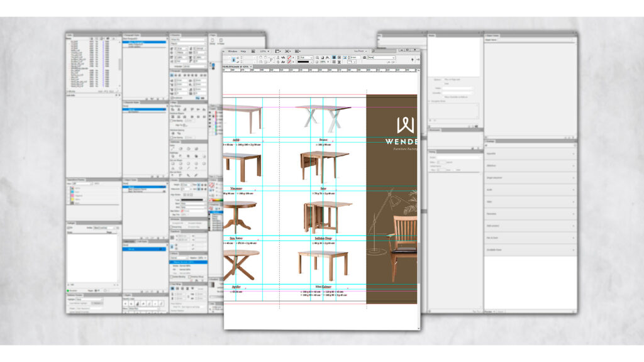This screenshot has height=362, width=644.
Task: Check Isolate Blending in Effects panel
Action: coord(172,277)
